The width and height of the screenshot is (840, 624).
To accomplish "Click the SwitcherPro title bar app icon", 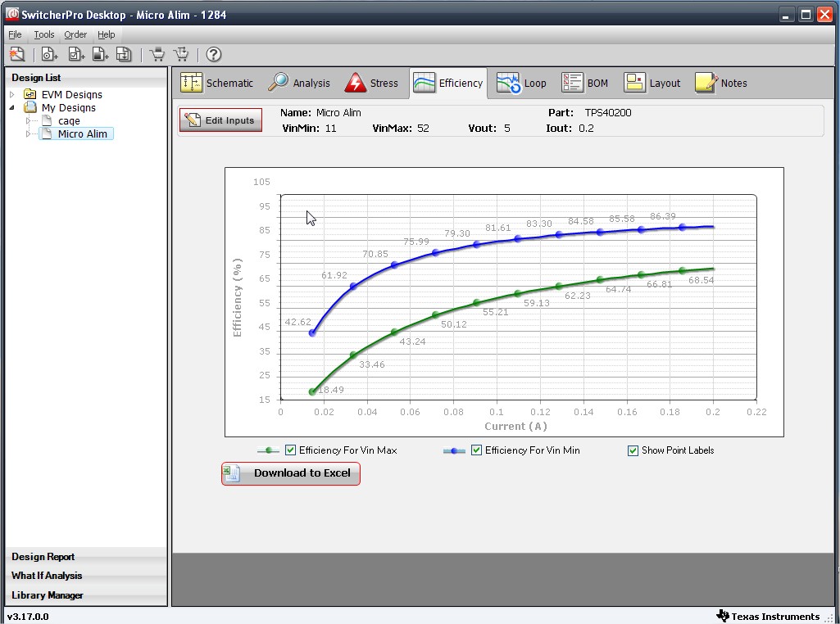I will point(11,14).
